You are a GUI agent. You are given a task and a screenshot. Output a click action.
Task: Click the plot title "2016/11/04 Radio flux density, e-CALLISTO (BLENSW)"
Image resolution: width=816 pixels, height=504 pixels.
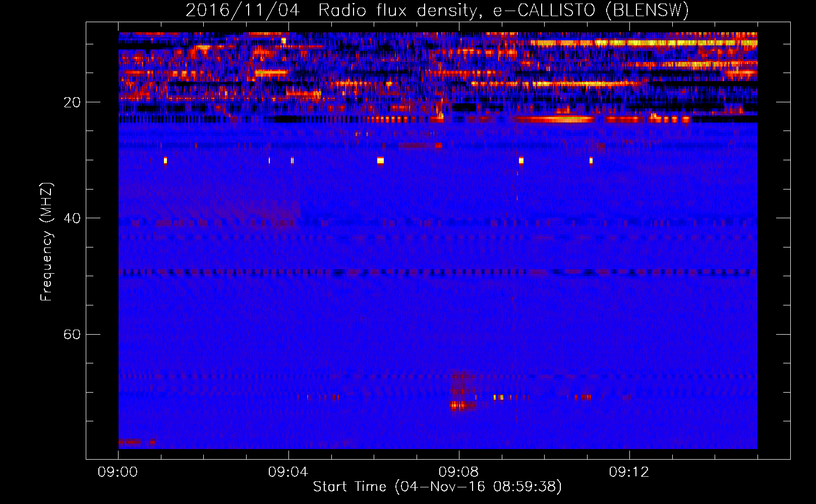click(x=437, y=10)
